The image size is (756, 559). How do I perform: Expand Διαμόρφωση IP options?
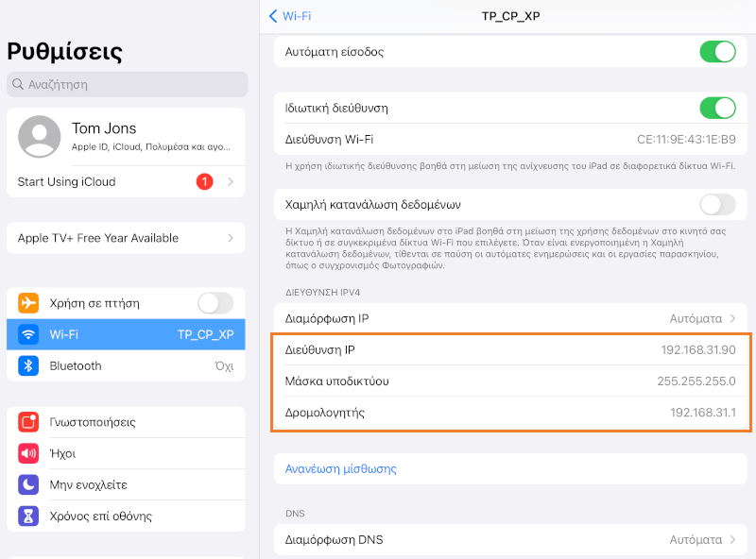tap(509, 318)
